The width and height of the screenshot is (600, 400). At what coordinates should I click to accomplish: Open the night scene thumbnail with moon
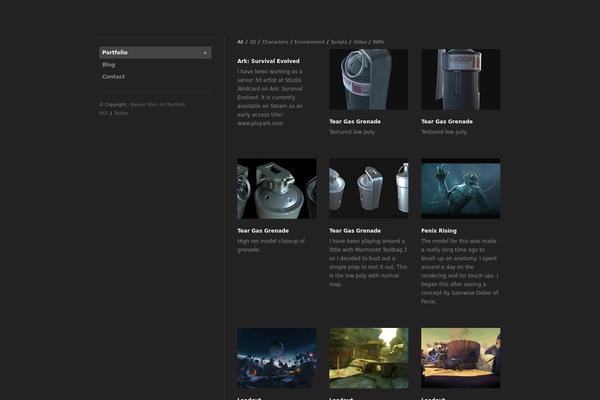pos(277,358)
